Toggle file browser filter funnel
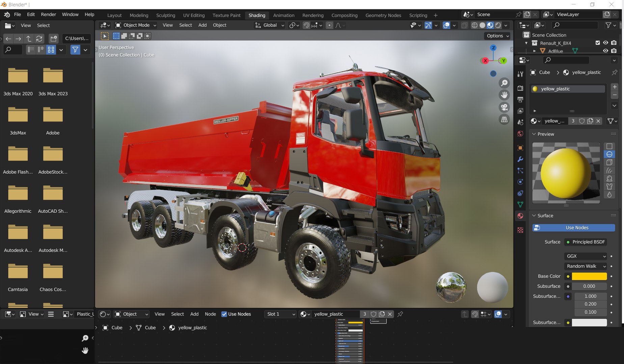The height and width of the screenshot is (364, 624). point(75,50)
